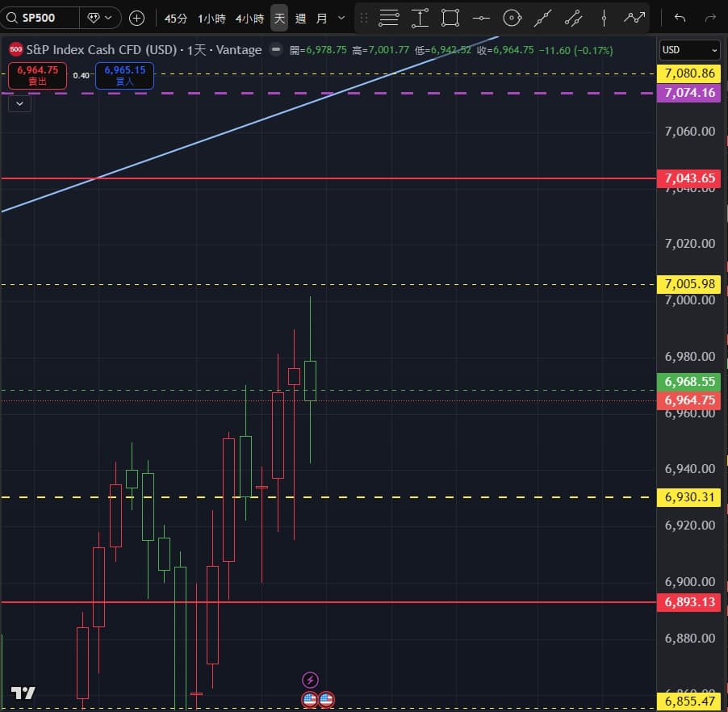Viewport: 728px width, 712px height.
Task: Switch to 45分 timeframe
Action: 176,19
